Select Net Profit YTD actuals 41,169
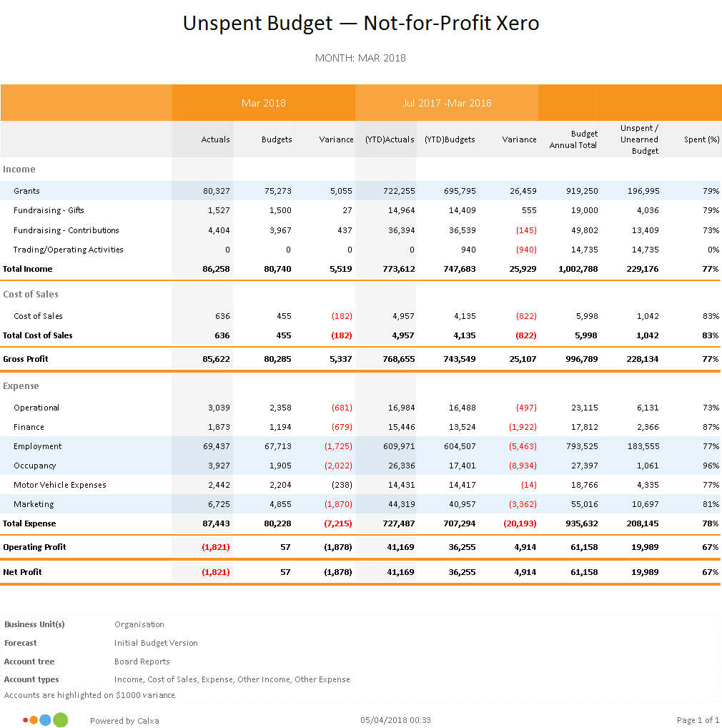Screen dimensions: 722x728 [400, 572]
